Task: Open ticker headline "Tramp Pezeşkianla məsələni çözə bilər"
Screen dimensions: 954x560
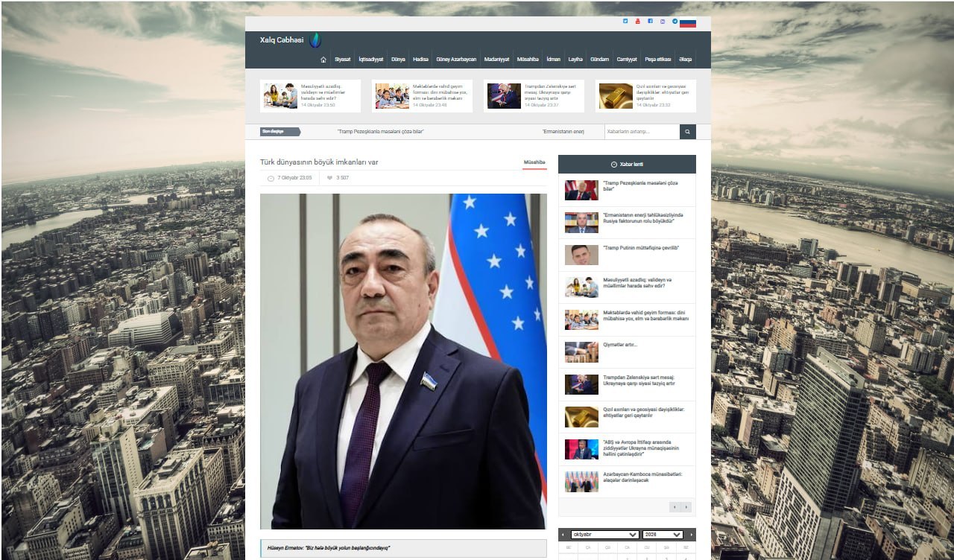Action: (380, 132)
